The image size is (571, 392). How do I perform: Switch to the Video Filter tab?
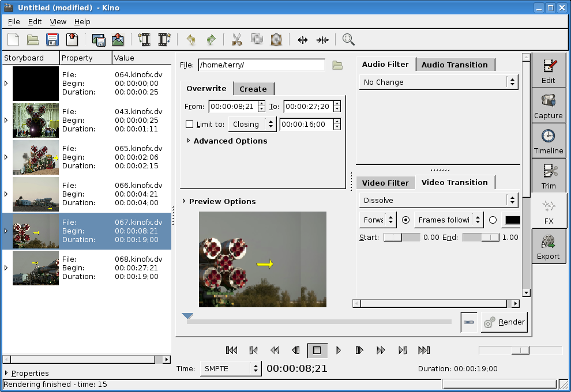[385, 183]
